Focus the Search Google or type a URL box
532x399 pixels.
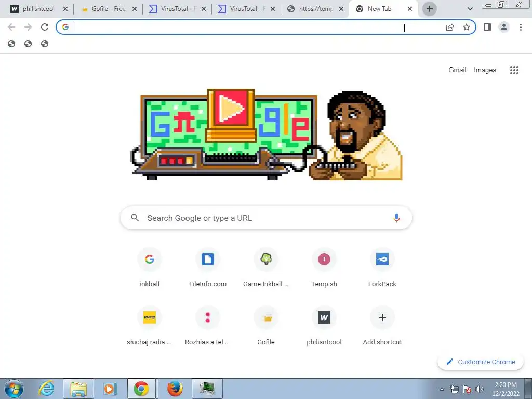tap(266, 218)
